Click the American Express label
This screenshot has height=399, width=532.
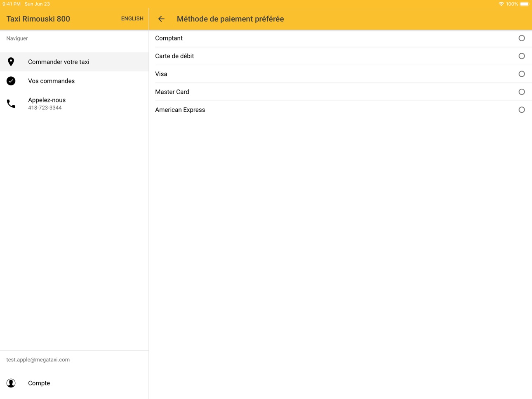point(180,110)
